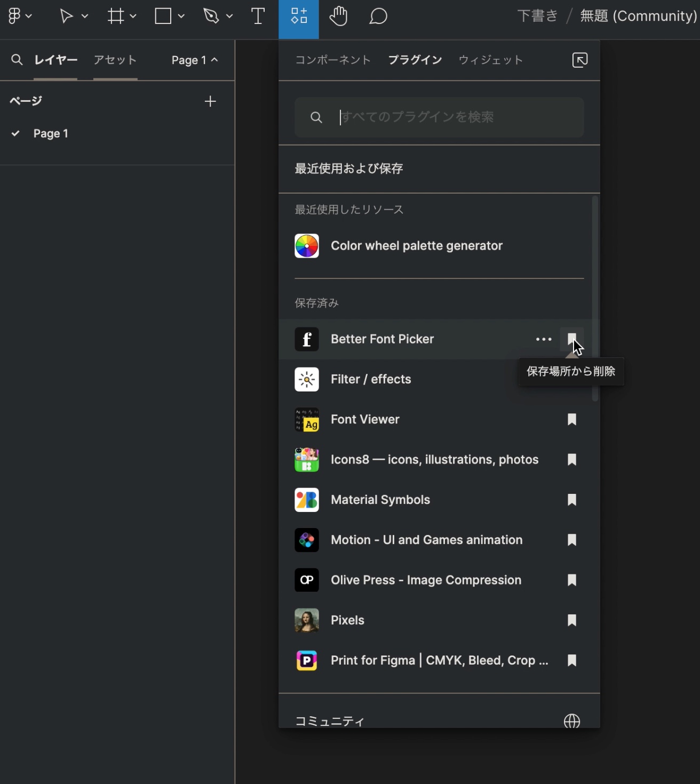Detach resources panel to window icon
The height and width of the screenshot is (784, 700).
[x=580, y=60]
